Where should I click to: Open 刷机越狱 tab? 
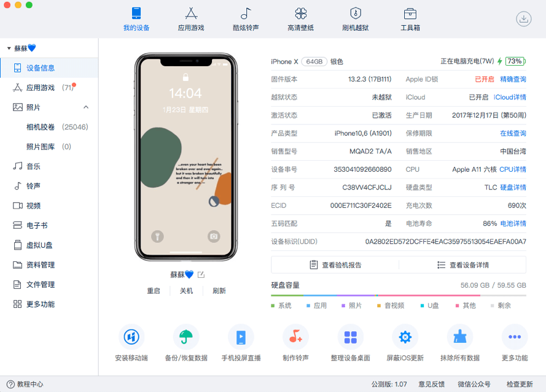355,19
